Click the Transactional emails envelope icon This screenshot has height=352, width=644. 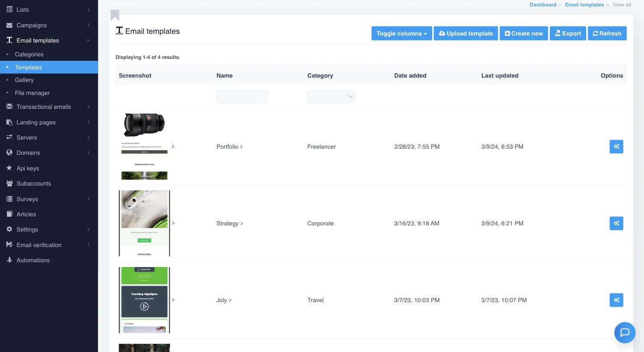[x=9, y=107]
